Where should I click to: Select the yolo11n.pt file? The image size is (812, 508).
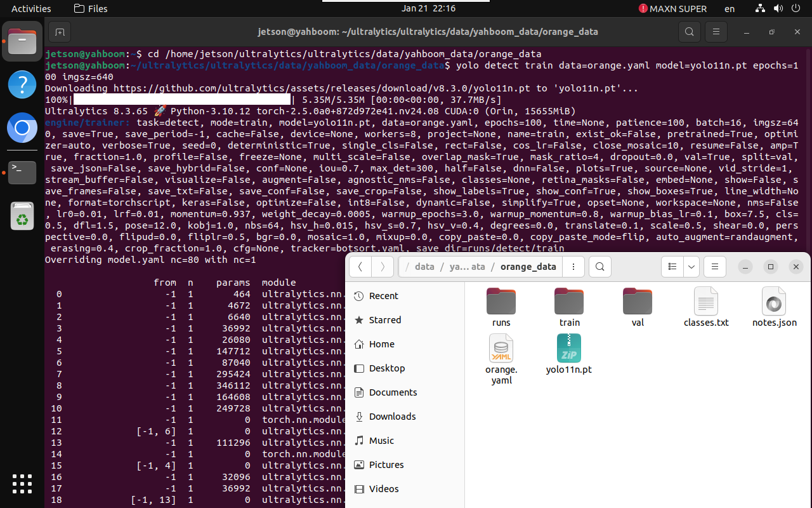569,354
